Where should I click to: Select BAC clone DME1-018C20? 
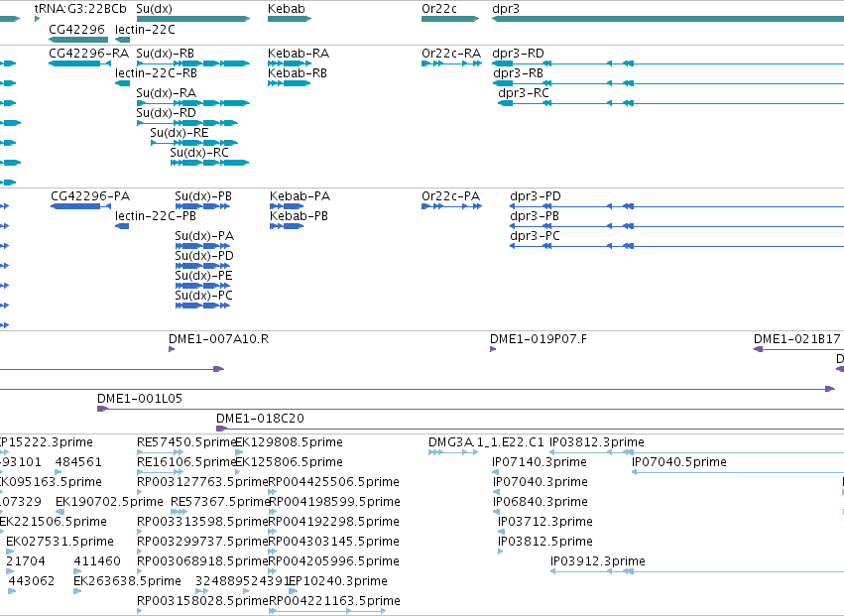pyautogui.click(x=260, y=419)
